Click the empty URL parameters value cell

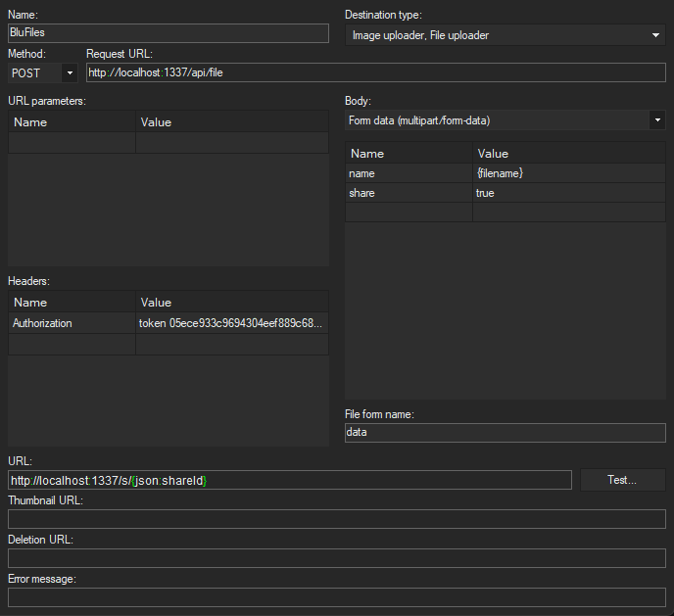click(231, 142)
